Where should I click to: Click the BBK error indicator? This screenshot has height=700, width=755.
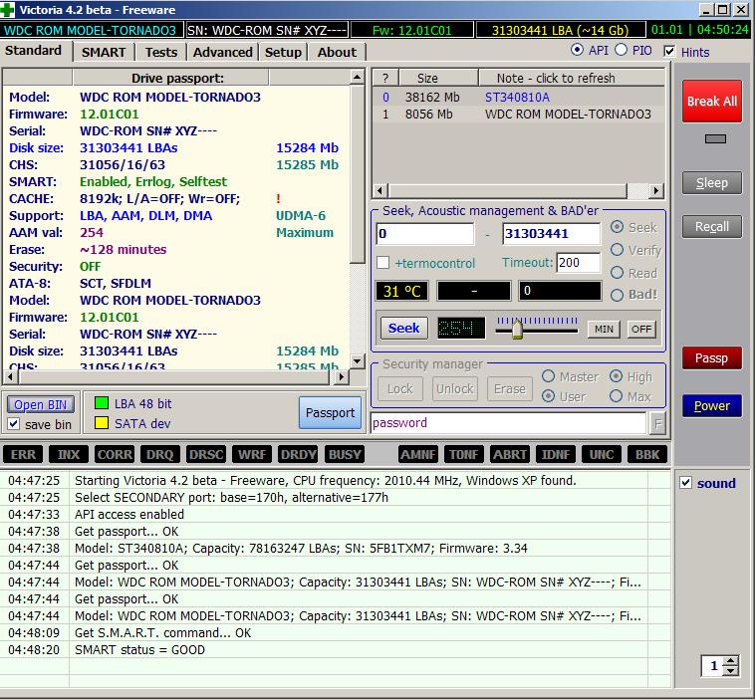[647, 454]
